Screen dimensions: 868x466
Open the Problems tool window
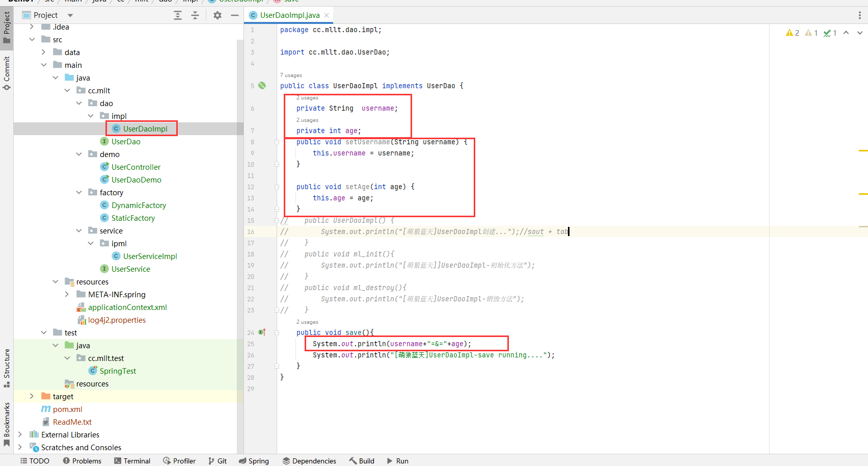(82, 460)
